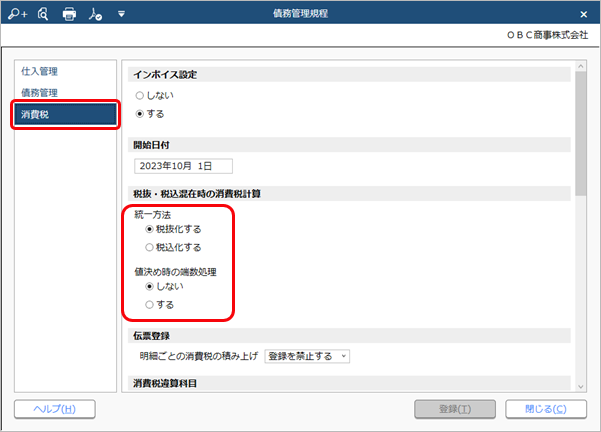Image resolution: width=601 pixels, height=432 pixels.
Task: Select 仕入管理 in the left menu
Action: pyautogui.click(x=39, y=71)
